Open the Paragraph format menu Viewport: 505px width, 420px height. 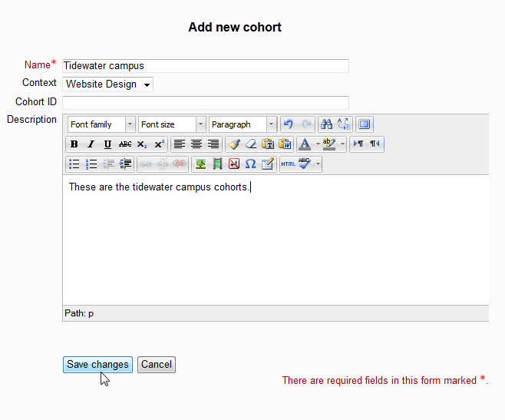point(243,124)
